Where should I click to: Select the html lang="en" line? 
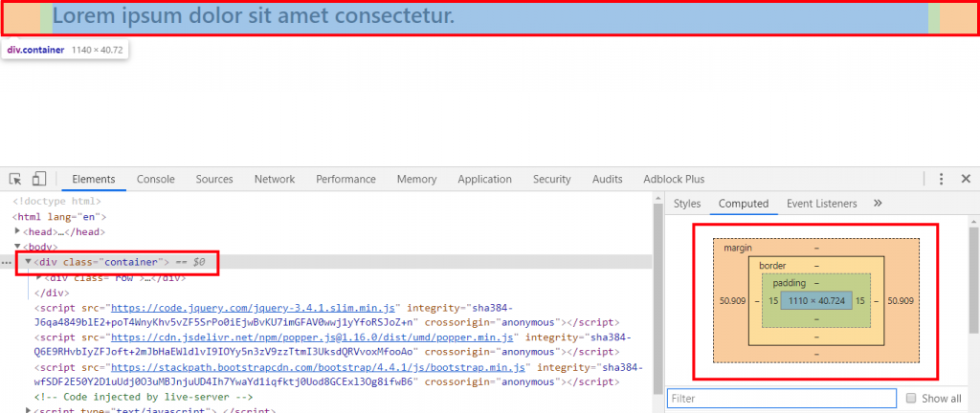pos(60,216)
